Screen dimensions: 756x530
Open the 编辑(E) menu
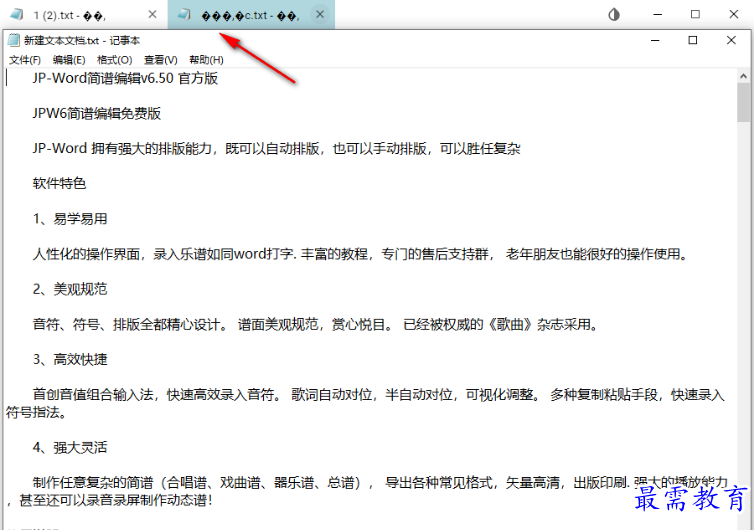point(69,60)
